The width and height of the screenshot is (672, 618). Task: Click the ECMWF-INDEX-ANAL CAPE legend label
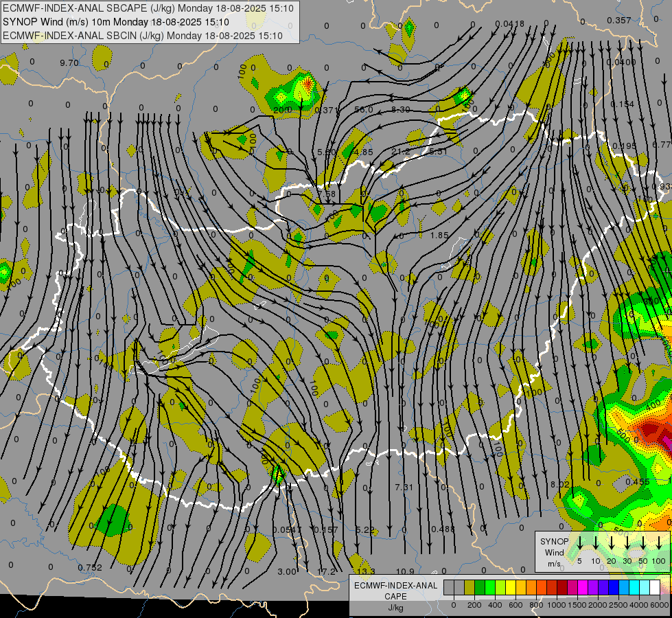[x=395, y=591]
